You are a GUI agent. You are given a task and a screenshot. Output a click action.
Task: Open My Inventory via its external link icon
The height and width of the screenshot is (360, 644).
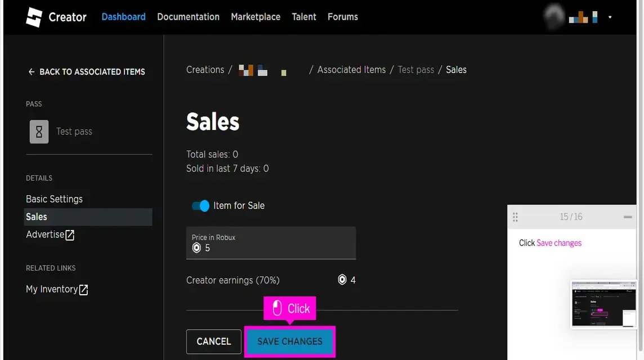(83, 289)
